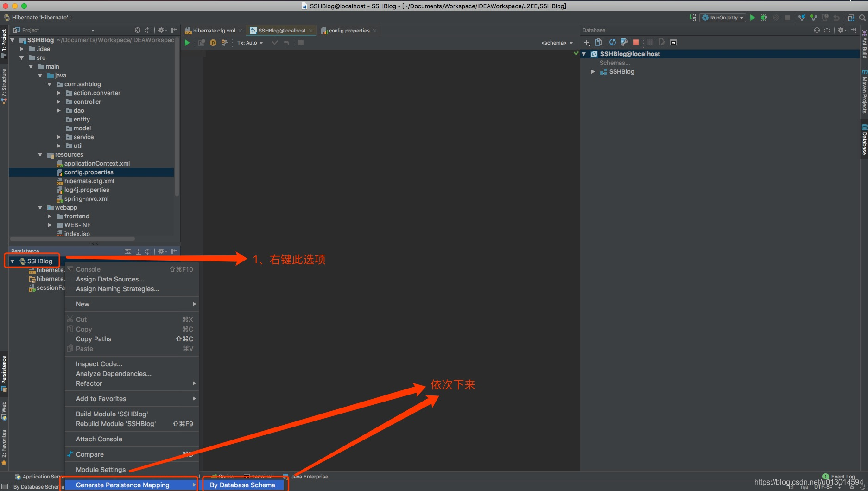Hide the Database panel

pyautogui.click(x=854, y=30)
